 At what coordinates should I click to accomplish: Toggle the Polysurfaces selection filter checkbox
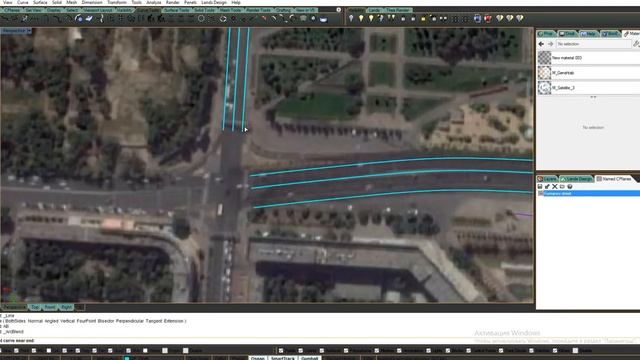[x=346, y=350]
